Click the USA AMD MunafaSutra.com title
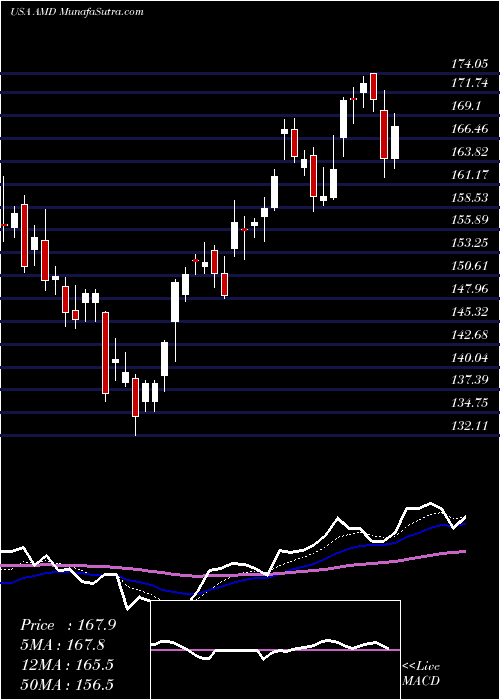This screenshot has width=500, height=700. pyautogui.click(x=77, y=12)
